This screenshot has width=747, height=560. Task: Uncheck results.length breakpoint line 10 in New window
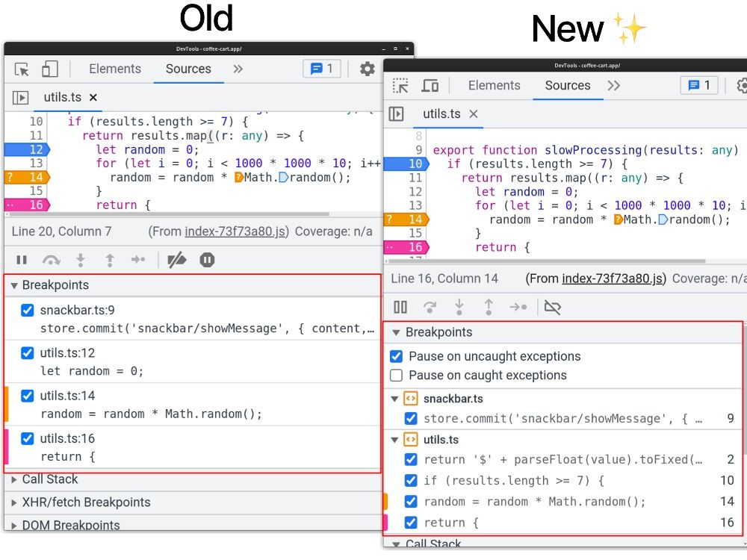click(411, 480)
